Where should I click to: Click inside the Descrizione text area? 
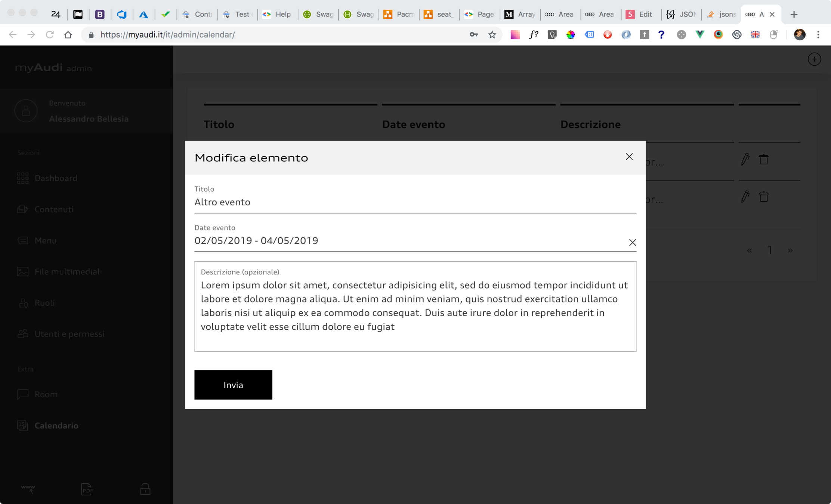point(415,306)
